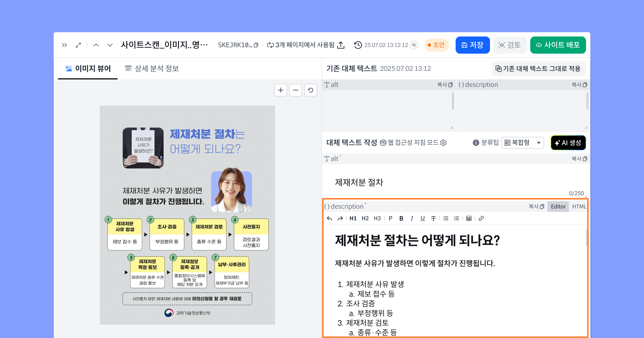Focus the new alt text input field

point(456,181)
